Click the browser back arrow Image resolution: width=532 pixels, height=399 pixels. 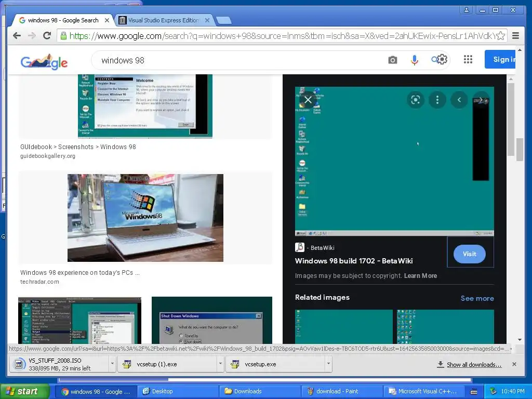(x=17, y=36)
